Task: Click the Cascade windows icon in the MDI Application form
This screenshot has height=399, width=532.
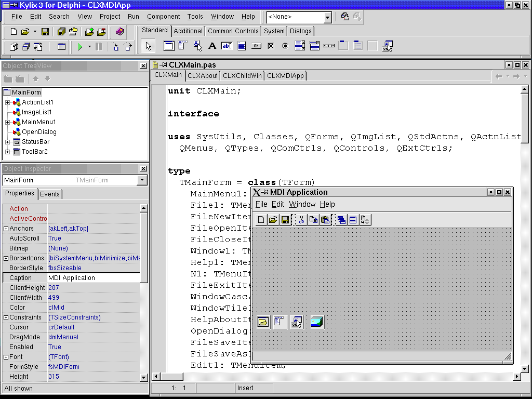Action: 341,220
